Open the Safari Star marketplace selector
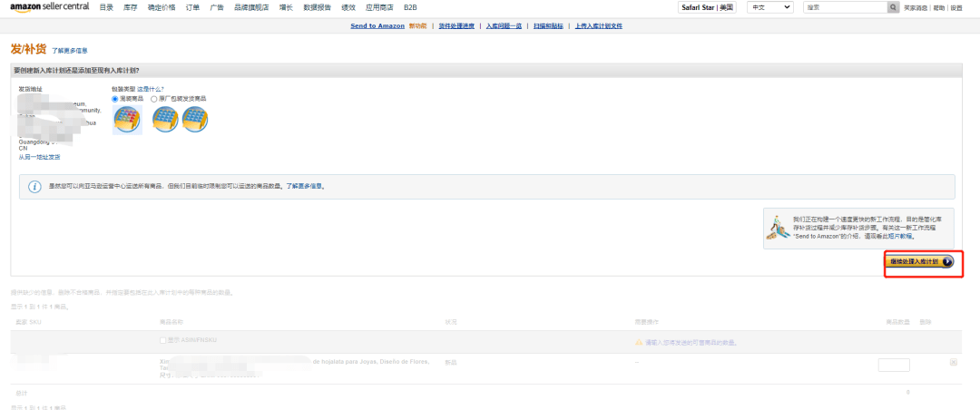980x410 pixels. pos(708,7)
